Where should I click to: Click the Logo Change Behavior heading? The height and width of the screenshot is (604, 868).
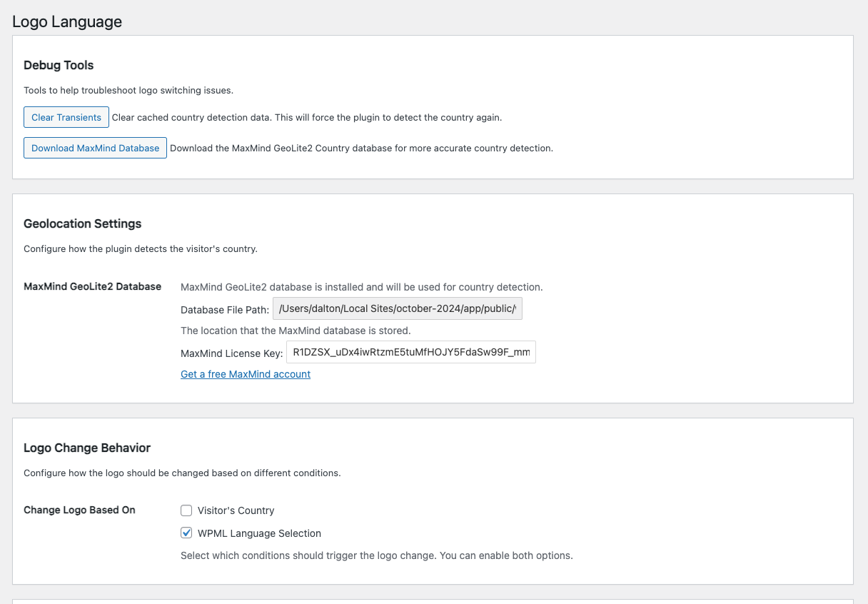pyautogui.click(x=87, y=448)
